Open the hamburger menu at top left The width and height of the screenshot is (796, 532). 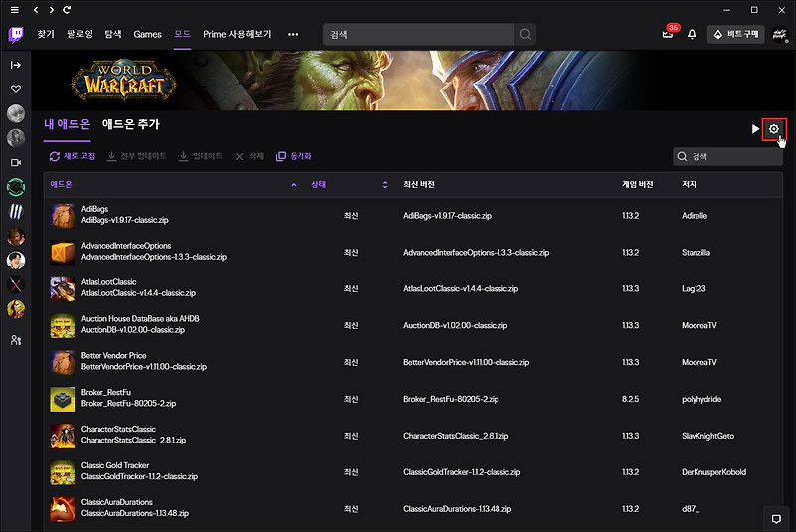pos(15,10)
